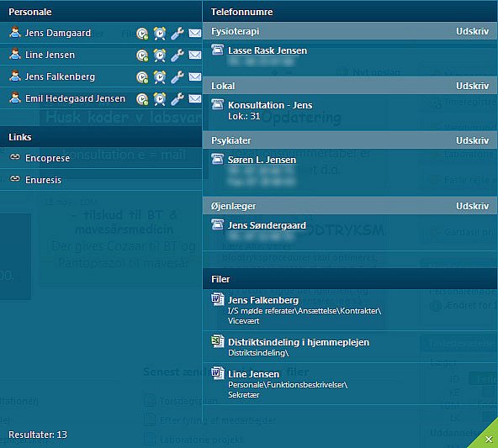Viewport: 498px width, 448px height.
Task: Click the wrench icon beside Line Jensen
Action: (177, 55)
